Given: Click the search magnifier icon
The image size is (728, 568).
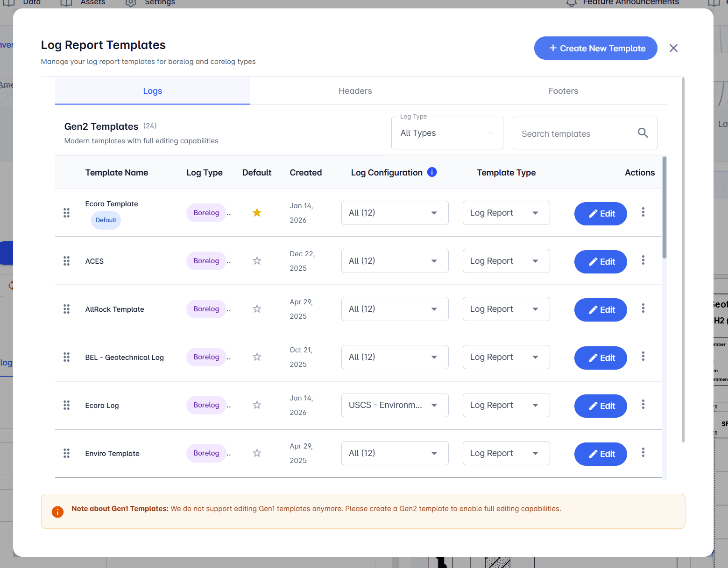Looking at the screenshot, I should tap(643, 133).
